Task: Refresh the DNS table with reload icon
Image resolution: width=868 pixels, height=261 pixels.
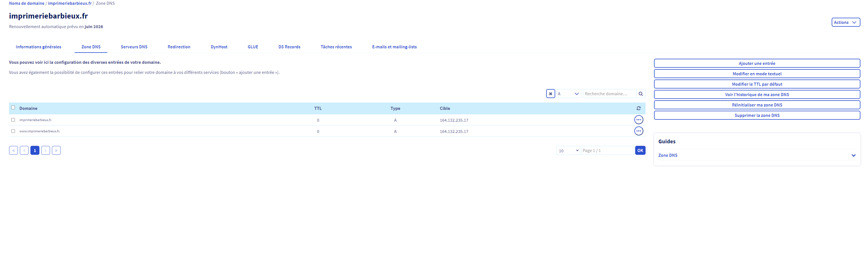Action: click(x=638, y=108)
